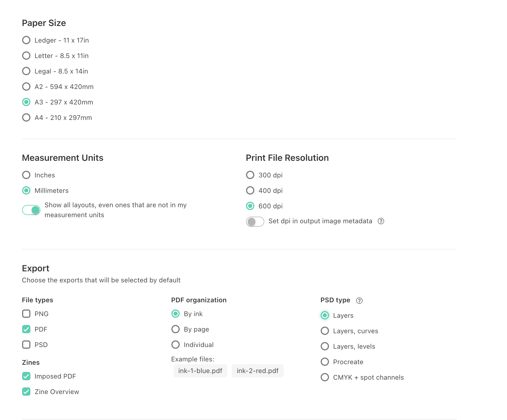Open the PSD type help icon
The height and width of the screenshot is (420, 507).
click(x=359, y=301)
